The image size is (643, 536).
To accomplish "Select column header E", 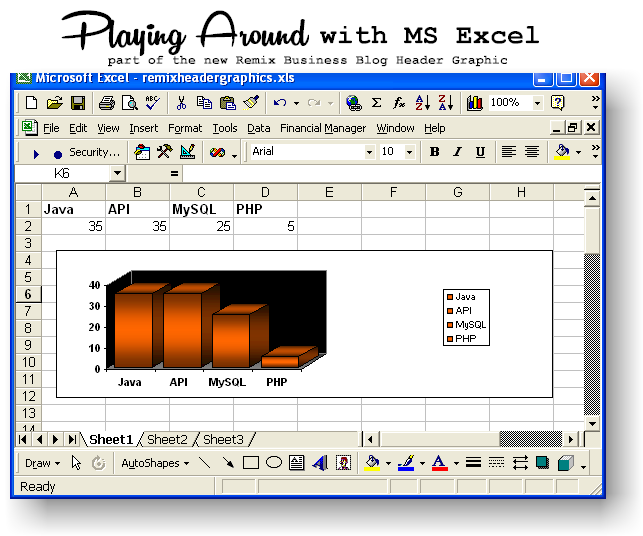I will (x=329, y=192).
